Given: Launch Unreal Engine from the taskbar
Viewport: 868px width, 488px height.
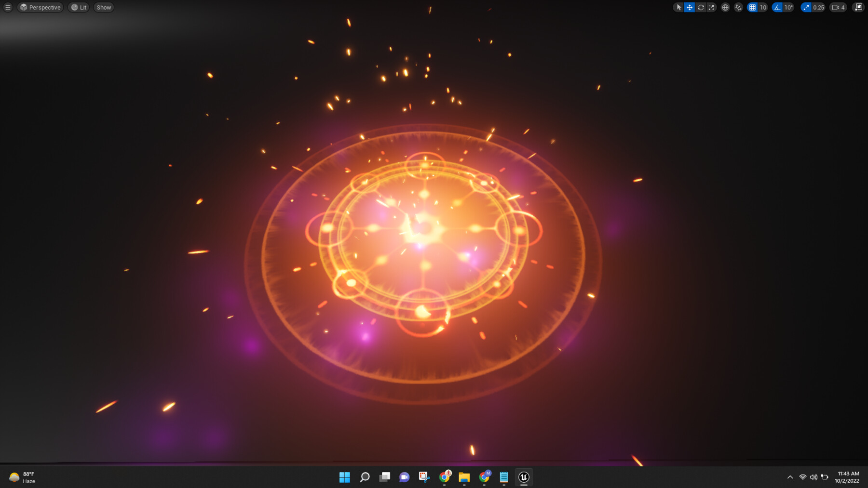Looking at the screenshot, I should tap(524, 477).
